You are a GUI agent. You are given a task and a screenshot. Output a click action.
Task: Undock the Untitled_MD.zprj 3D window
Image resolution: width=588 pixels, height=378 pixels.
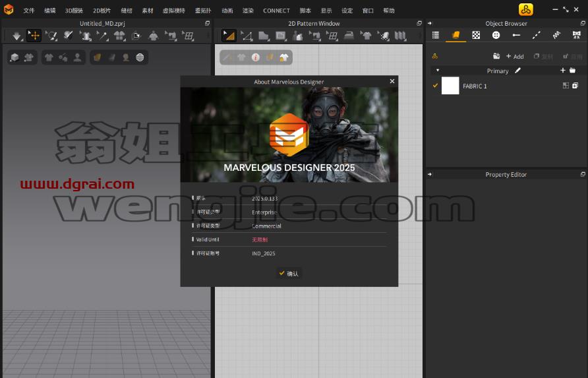[208, 23]
